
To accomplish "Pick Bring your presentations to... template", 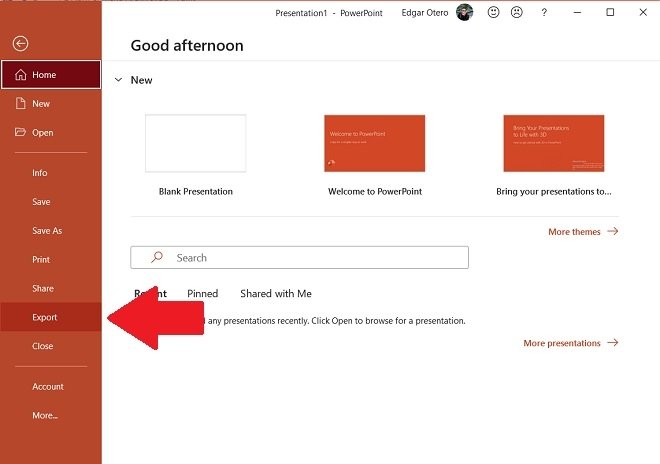I will (x=554, y=143).
